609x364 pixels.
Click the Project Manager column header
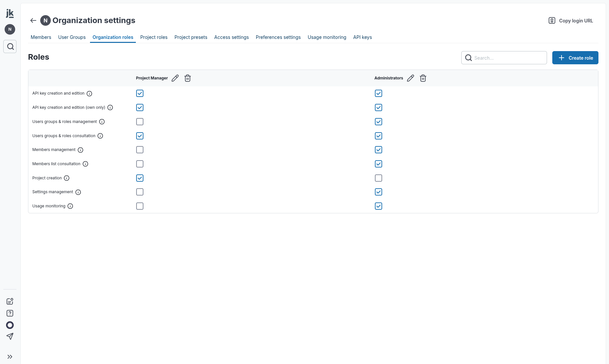point(152,78)
